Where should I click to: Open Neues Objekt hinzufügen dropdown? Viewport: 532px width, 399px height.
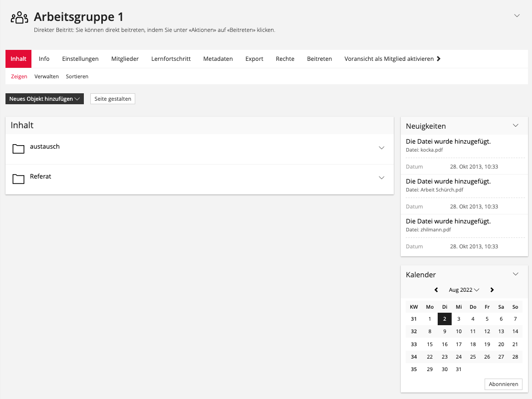44,99
